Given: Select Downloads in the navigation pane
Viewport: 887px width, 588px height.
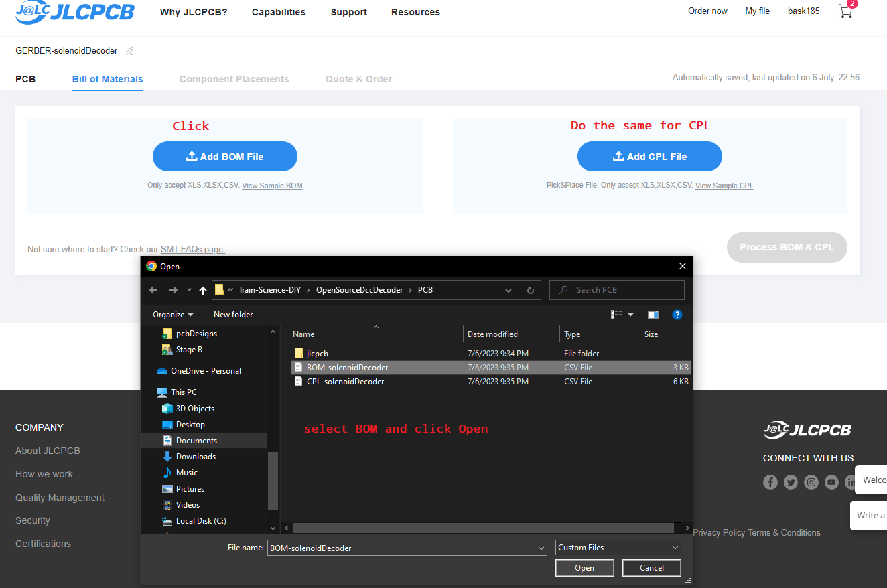Looking at the screenshot, I should [x=196, y=457].
